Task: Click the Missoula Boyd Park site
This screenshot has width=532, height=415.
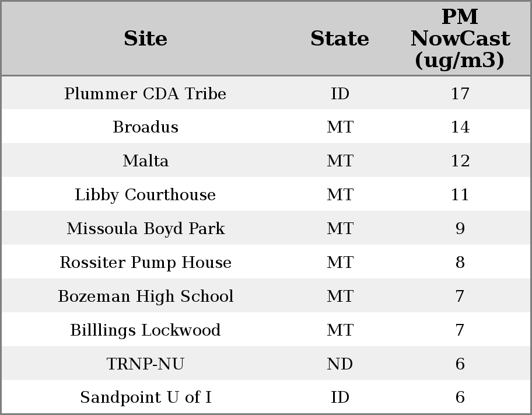Action: tap(145, 229)
